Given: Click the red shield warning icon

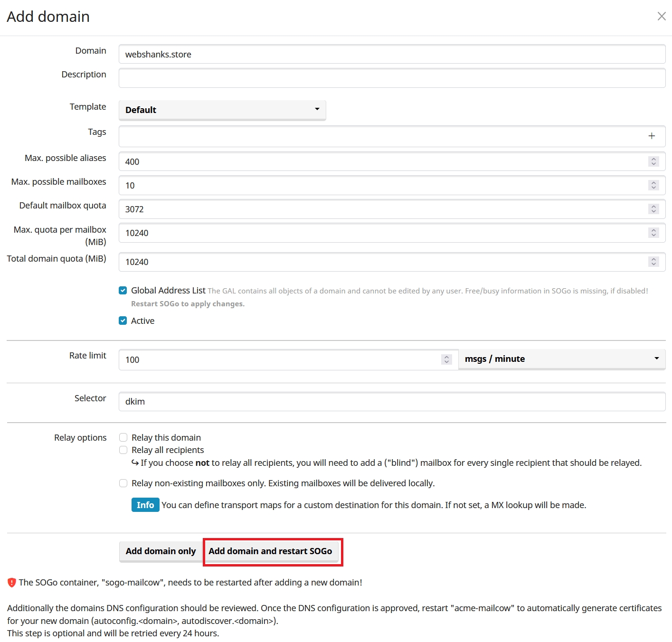Looking at the screenshot, I should [12, 583].
